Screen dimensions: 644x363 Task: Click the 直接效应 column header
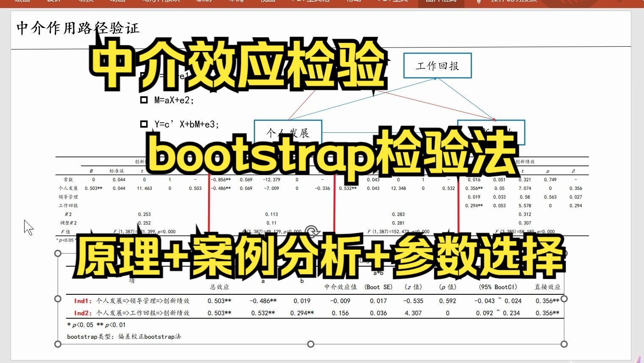[547, 287]
